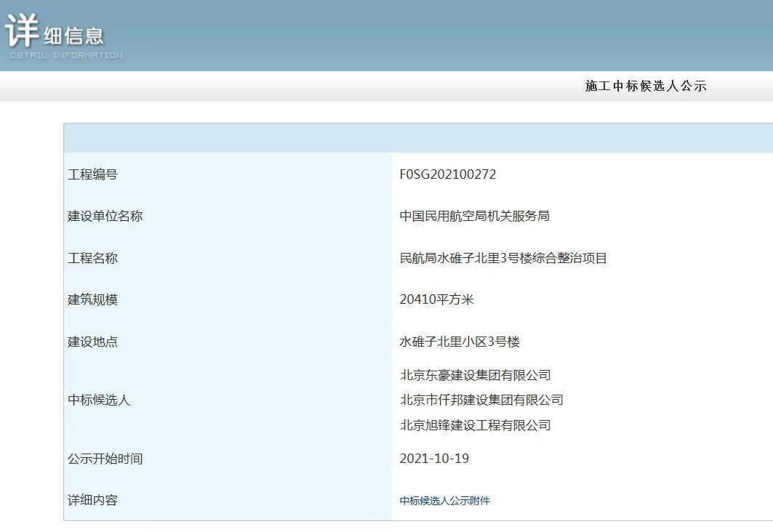773x532 pixels.
Task: Click the 工程编号 label
Action: click(92, 174)
